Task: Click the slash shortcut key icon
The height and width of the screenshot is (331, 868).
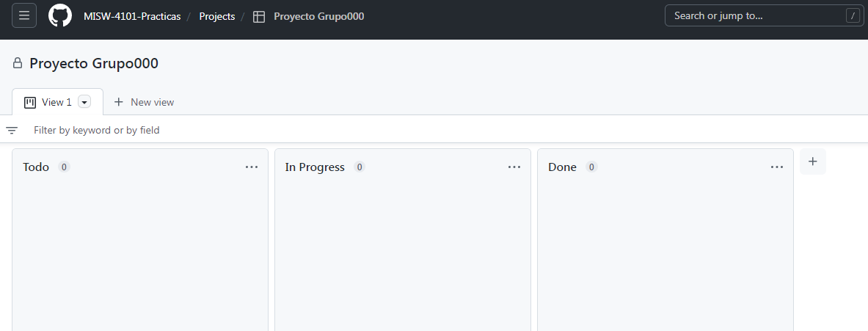Action: point(853,15)
